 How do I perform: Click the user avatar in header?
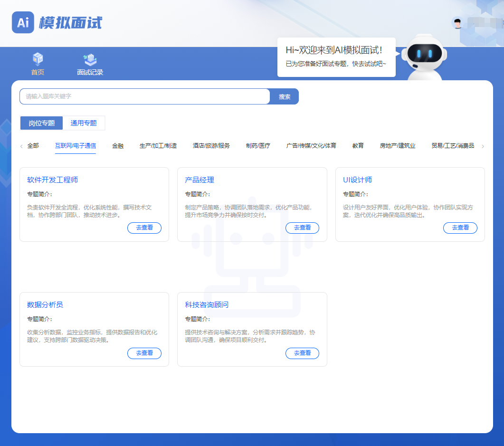pos(457,23)
